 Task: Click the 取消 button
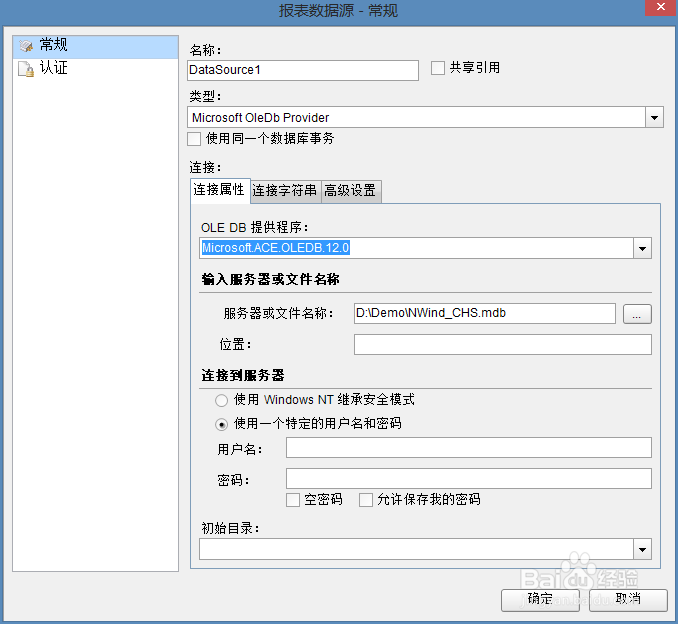628,600
